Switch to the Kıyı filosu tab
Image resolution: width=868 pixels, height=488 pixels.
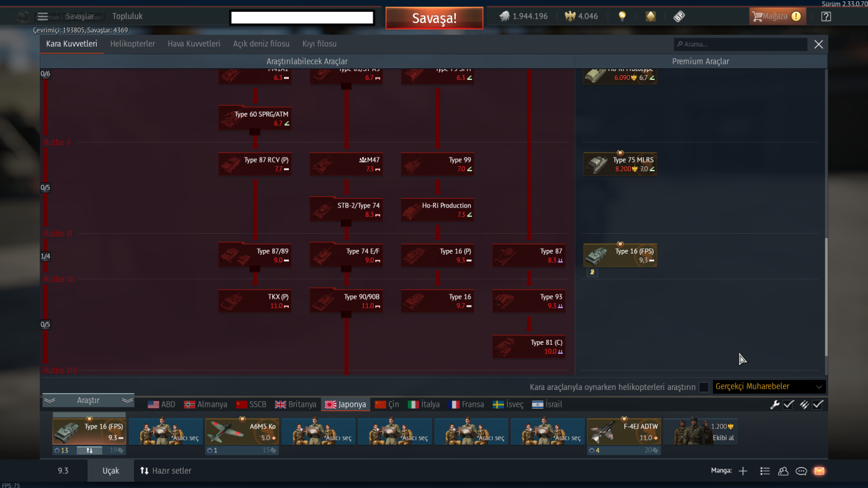coord(319,44)
